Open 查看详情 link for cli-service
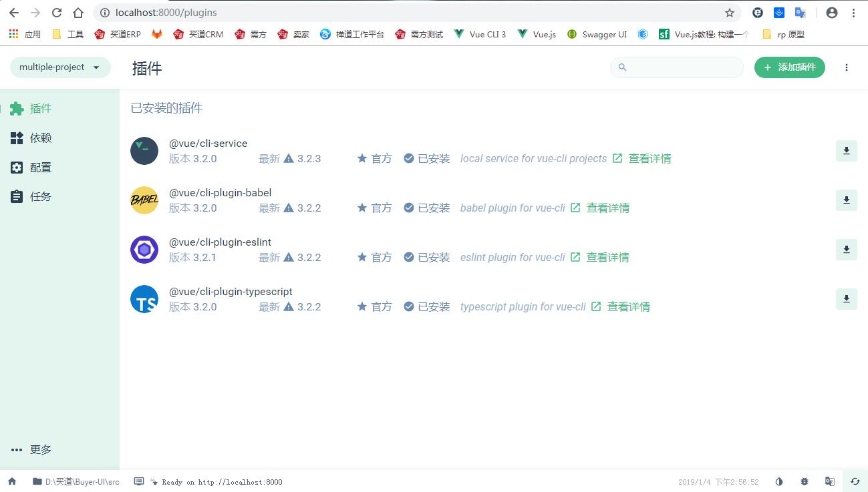The image size is (868, 492). point(649,159)
